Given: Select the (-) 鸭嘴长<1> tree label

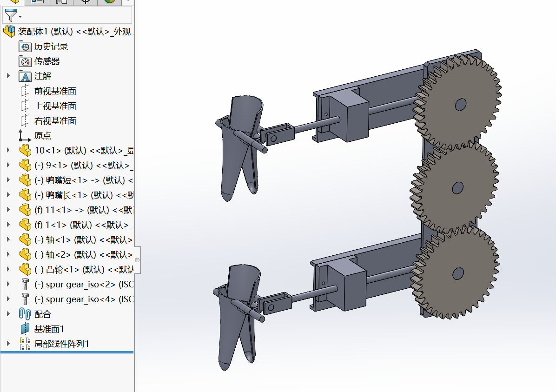Looking at the screenshot, I should [x=84, y=195].
